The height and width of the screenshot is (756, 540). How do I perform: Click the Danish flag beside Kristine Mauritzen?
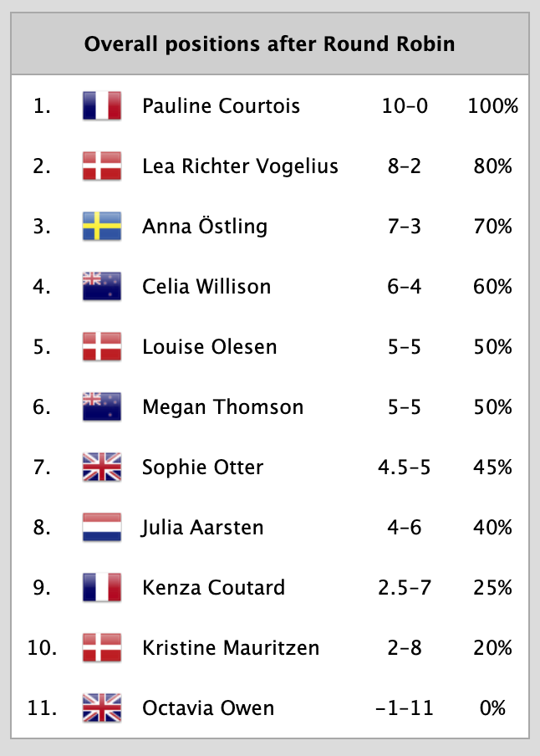(x=102, y=648)
